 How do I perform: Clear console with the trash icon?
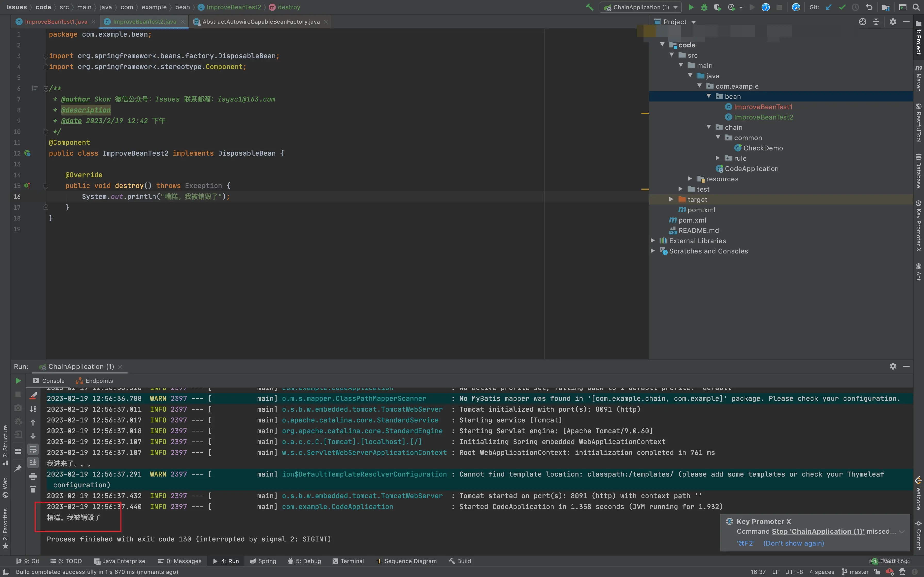point(33,489)
